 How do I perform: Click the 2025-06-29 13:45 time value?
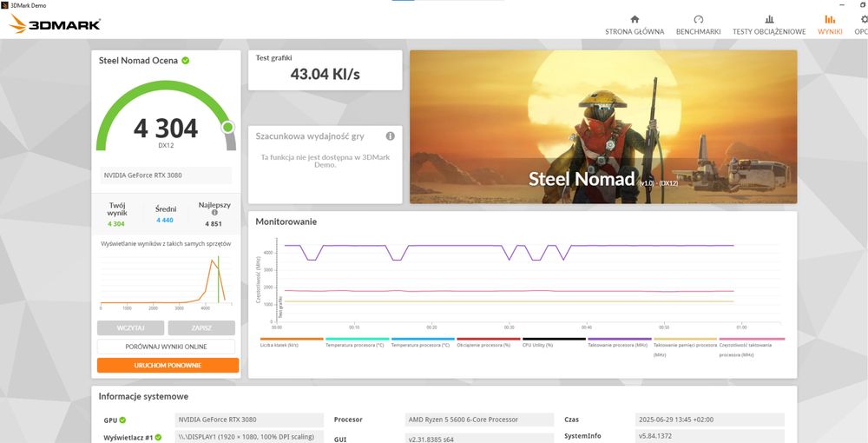[x=710, y=420]
